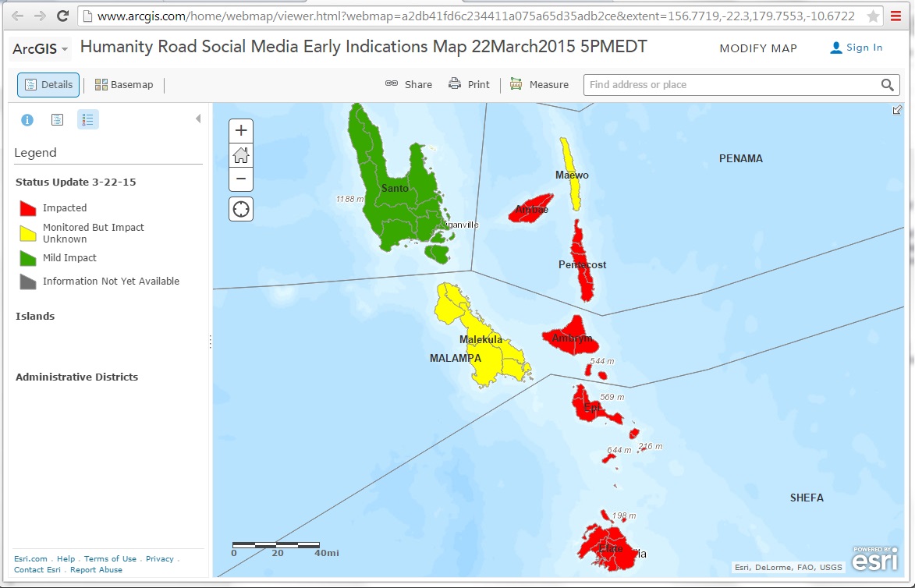915x588 pixels.
Task: Open the Basemap gallery
Action: [124, 85]
